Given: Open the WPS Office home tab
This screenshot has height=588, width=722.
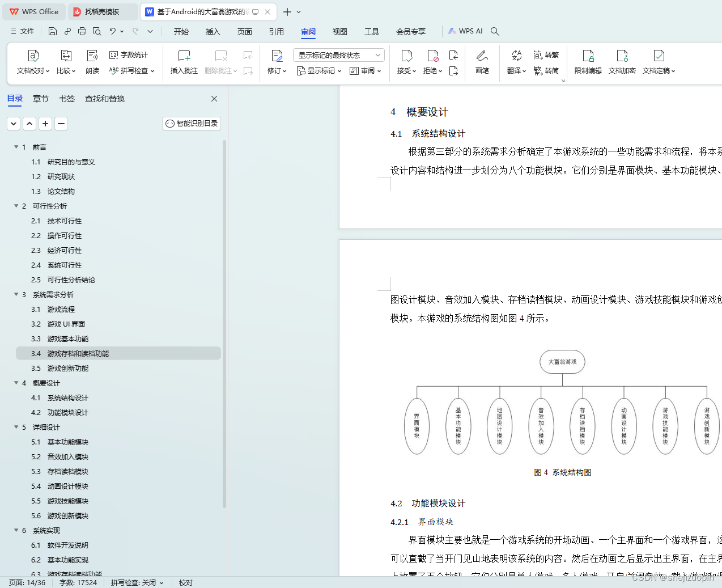Looking at the screenshot, I should coord(34,11).
